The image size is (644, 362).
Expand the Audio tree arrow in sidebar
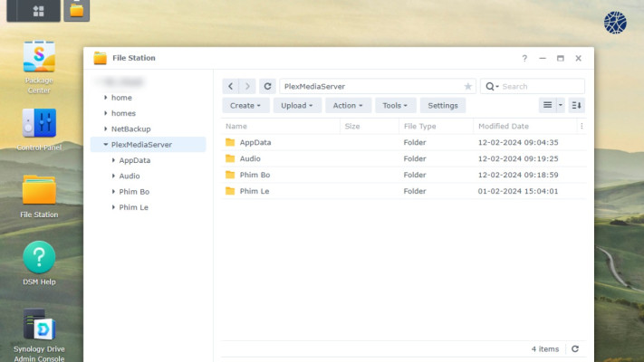tap(113, 176)
